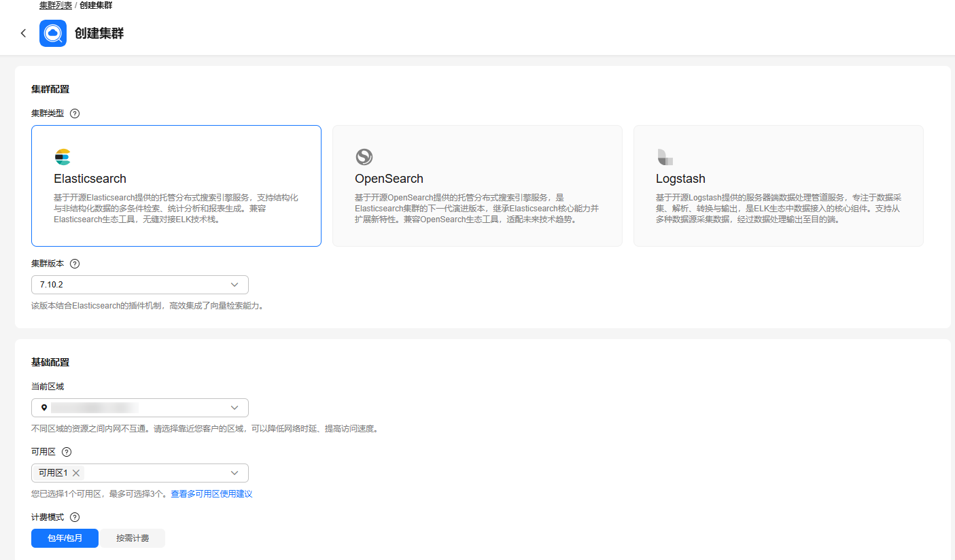The height and width of the screenshot is (560, 955).
Task: Click the 基础配置 section heading
Action: point(50,362)
